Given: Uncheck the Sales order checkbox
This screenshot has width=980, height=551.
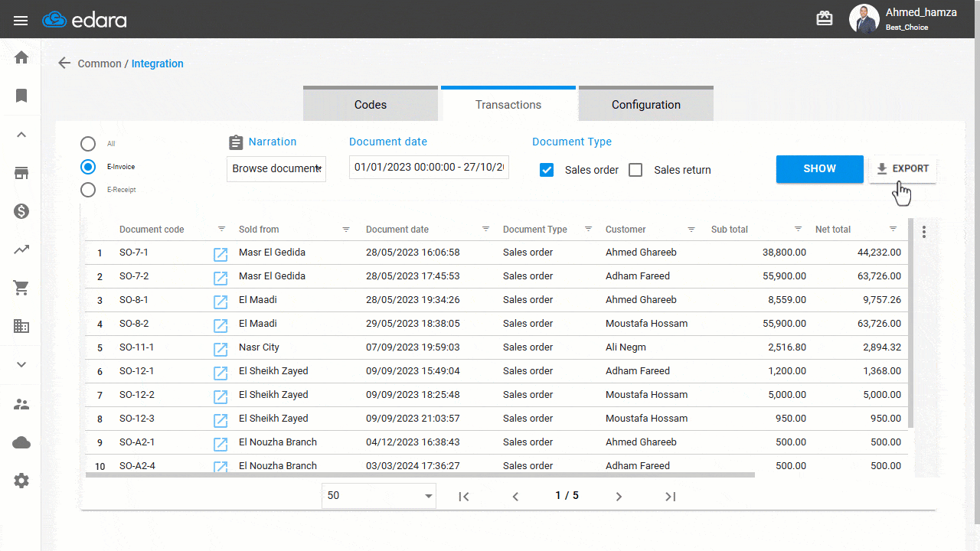Looking at the screenshot, I should 547,170.
